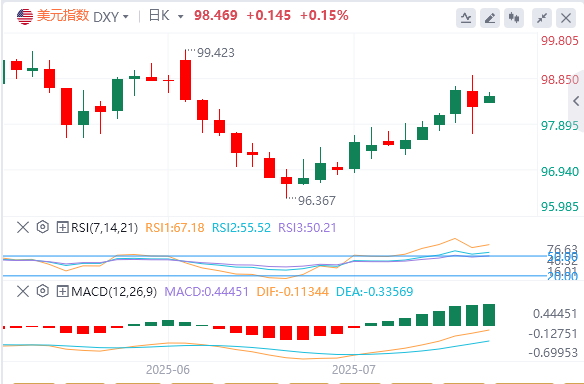Select the 2025-07 date axis label

(353, 370)
